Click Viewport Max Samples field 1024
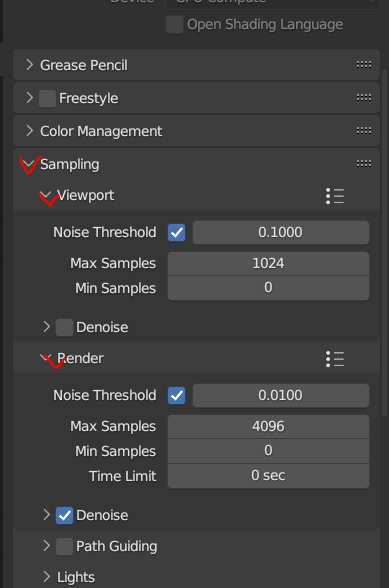 (269, 264)
